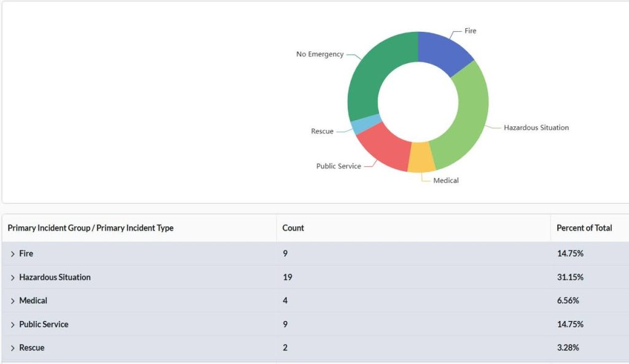Screen dimensions: 629x364
Task: Click the Fire row 14.75% cell
Action: pyautogui.click(x=570, y=254)
